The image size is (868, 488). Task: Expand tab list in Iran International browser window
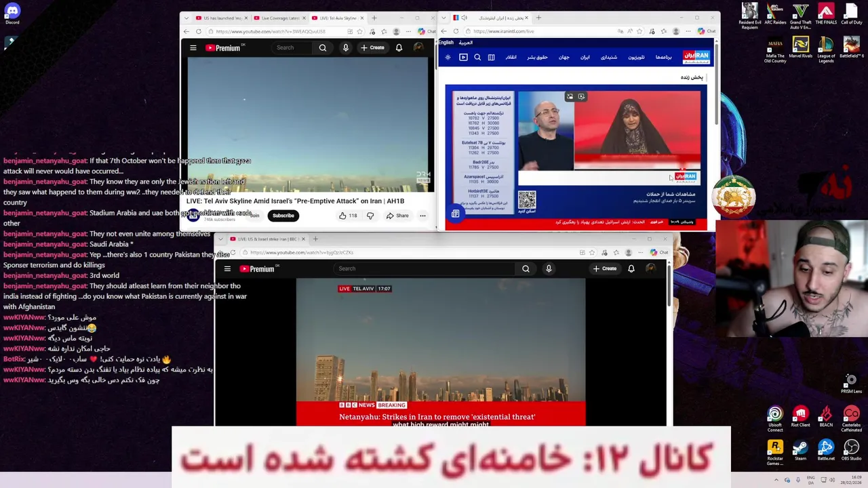443,18
